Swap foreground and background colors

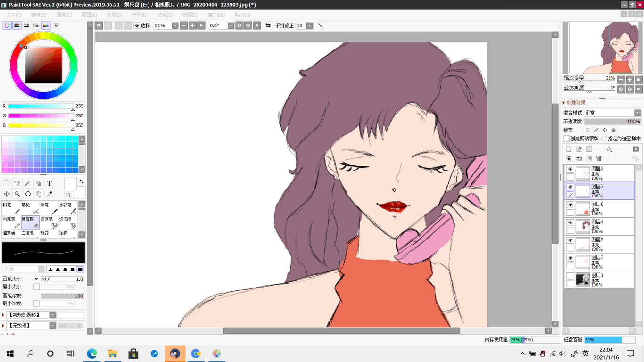click(82, 181)
